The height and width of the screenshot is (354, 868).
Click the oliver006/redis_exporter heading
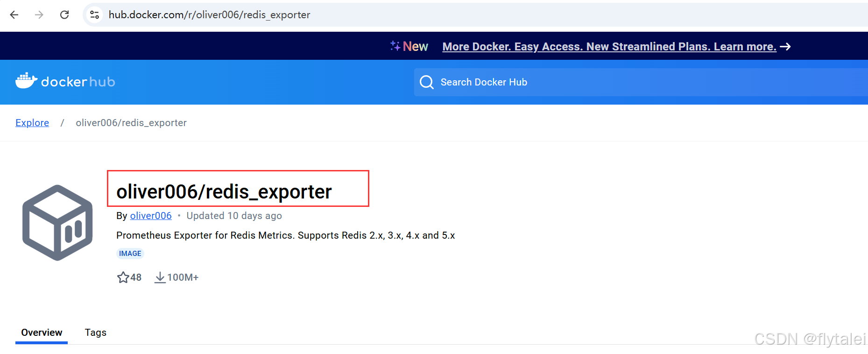(224, 191)
